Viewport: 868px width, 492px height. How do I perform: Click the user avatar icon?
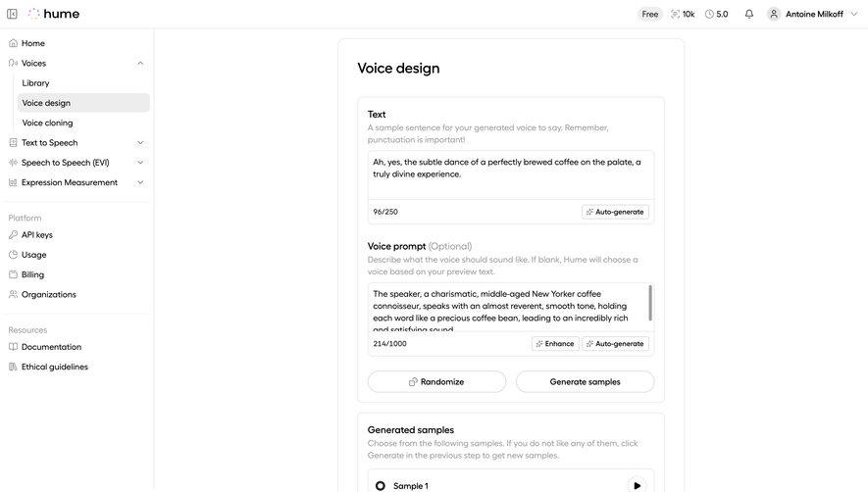pos(774,14)
